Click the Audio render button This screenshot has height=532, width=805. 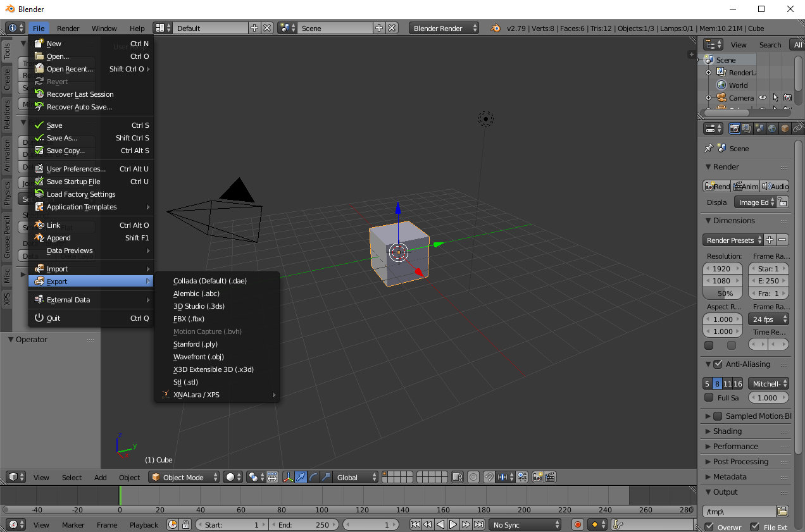[x=775, y=186]
